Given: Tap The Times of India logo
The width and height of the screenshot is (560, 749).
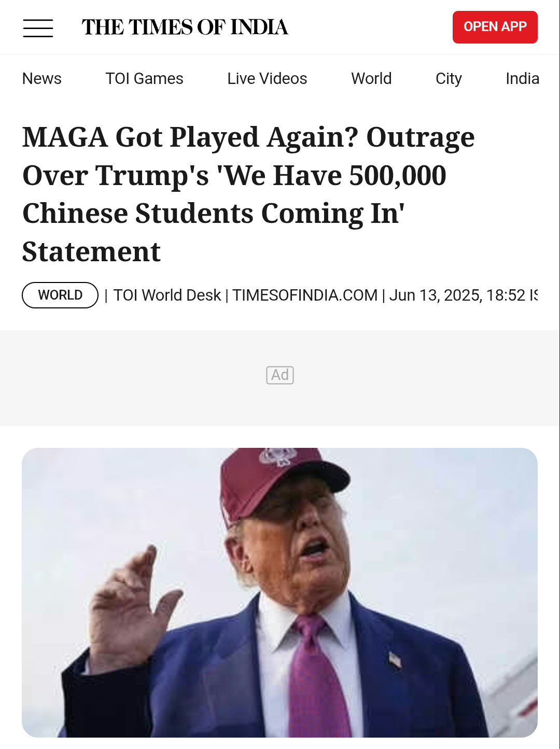Looking at the screenshot, I should pyautogui.click(x=185, y=27).
